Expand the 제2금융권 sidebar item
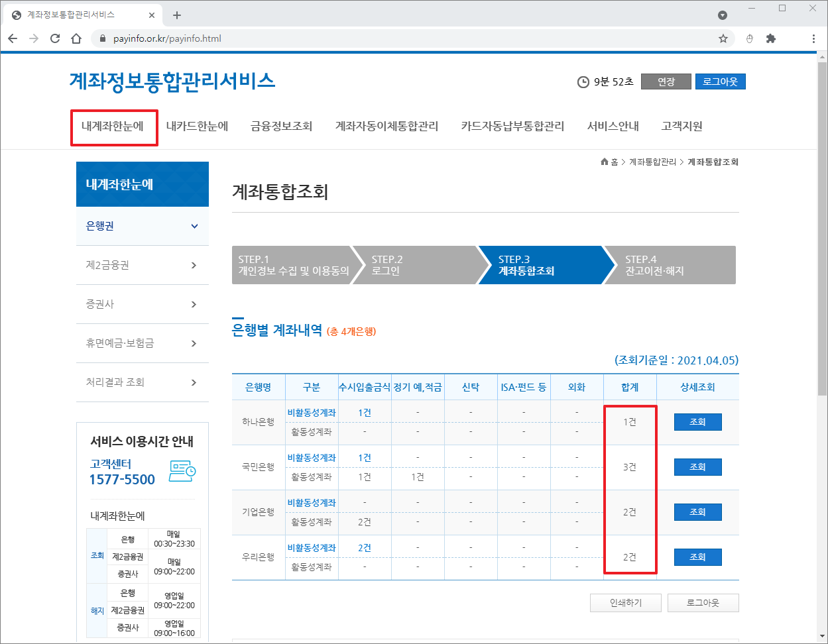The height and width of the screenshot is (644, 828). [143, 265]
